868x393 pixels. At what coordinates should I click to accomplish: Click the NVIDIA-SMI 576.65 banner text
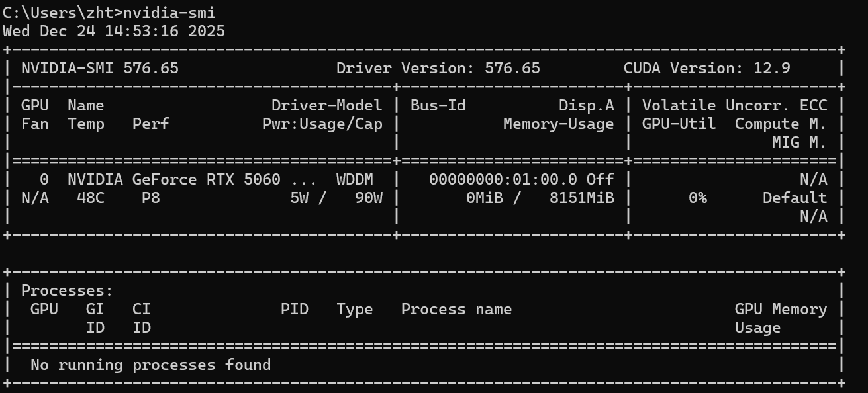[100, 68]
